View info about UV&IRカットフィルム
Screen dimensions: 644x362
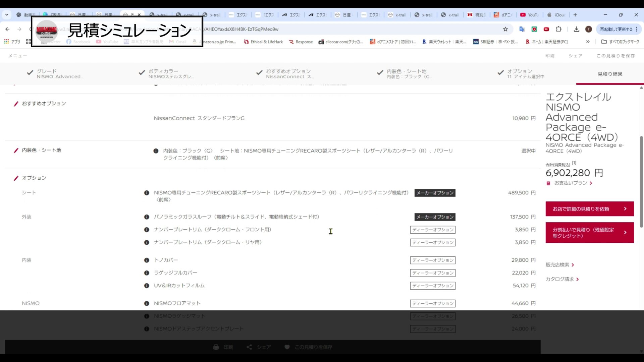click(x=147, y=286)
